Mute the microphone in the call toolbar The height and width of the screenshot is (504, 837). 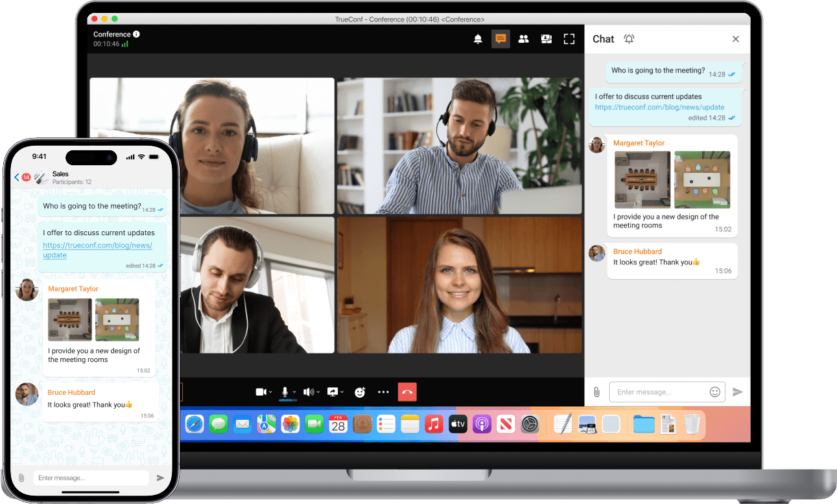click(x=284, y=392)
